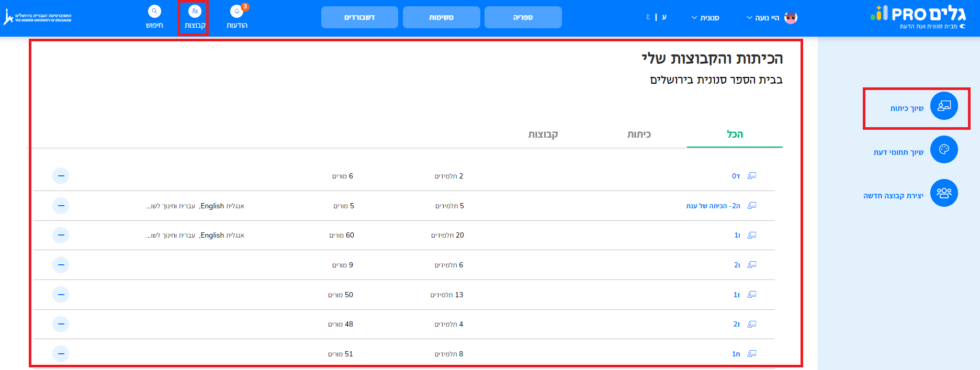
Task: Click '2 תלמידים' in the ד0 row
Action: [449, 176]
